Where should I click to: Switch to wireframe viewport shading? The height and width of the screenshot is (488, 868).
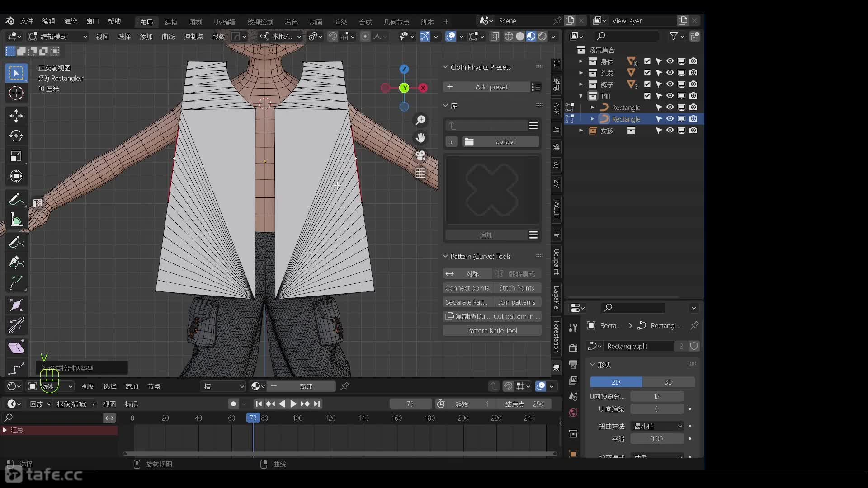pos(509,36)
